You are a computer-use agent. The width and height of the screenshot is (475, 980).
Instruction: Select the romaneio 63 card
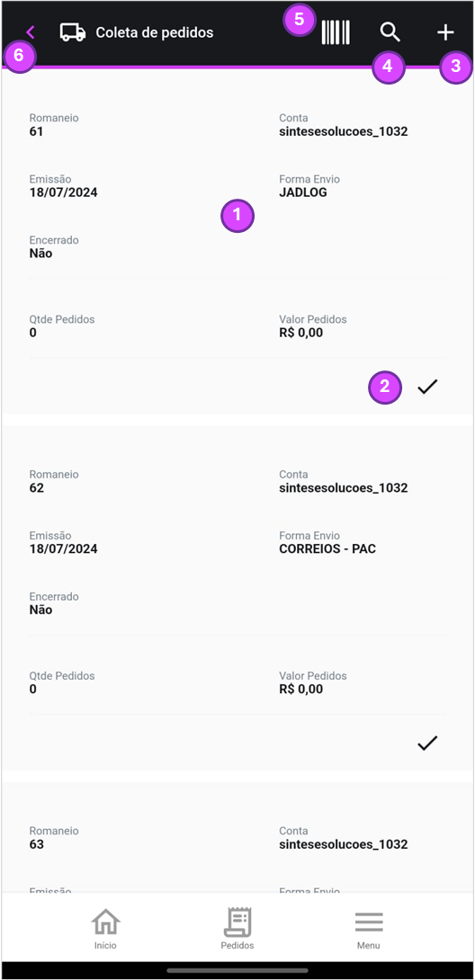(x=237, y=838)
